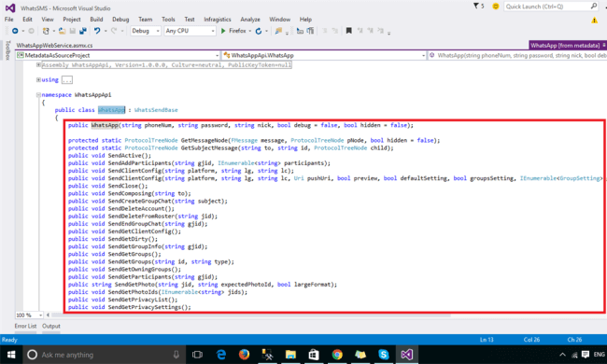
Task: Open the MetadataAsSourceProject dropdown
Action: [x=118, y=55]
